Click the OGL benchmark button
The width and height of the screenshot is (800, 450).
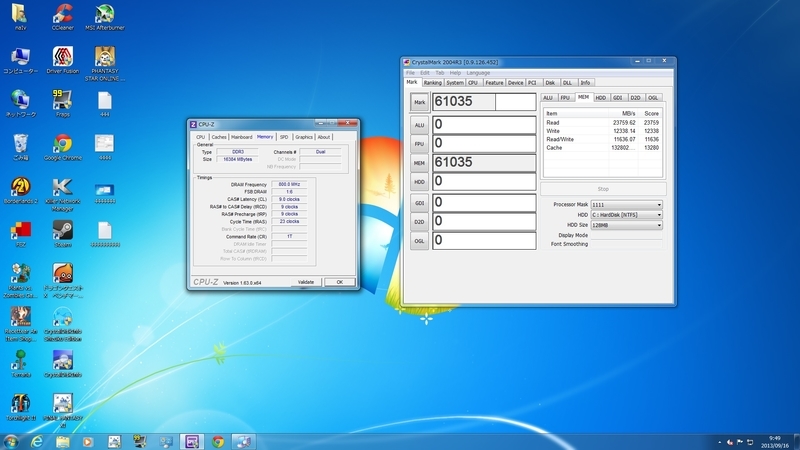pos(419,241)
